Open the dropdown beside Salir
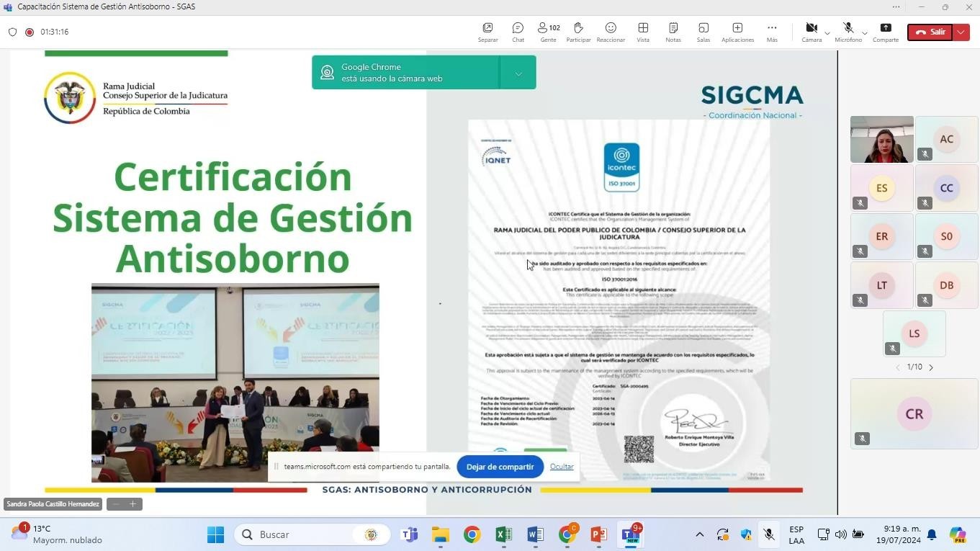980x551 pixels. pyautogui.click(x=961, y=32)
